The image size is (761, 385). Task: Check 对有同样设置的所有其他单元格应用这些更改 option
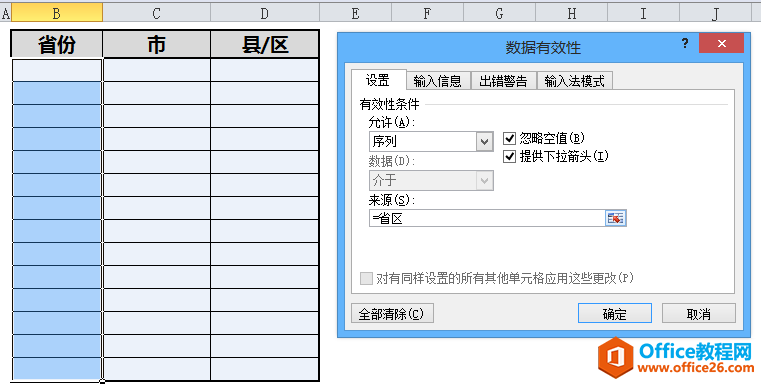point(365,279)
